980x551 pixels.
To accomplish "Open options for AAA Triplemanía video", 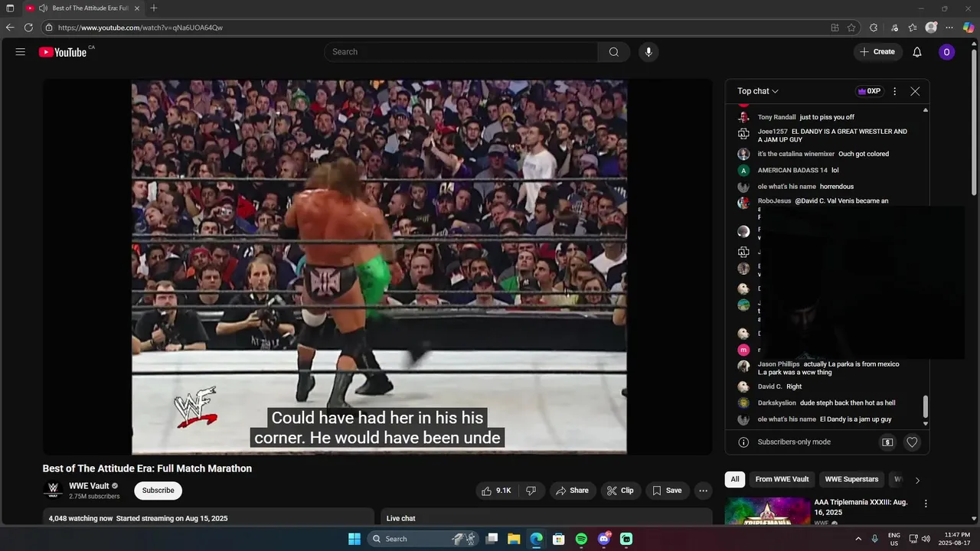I will pyautogui.click(x=926, y=504).
